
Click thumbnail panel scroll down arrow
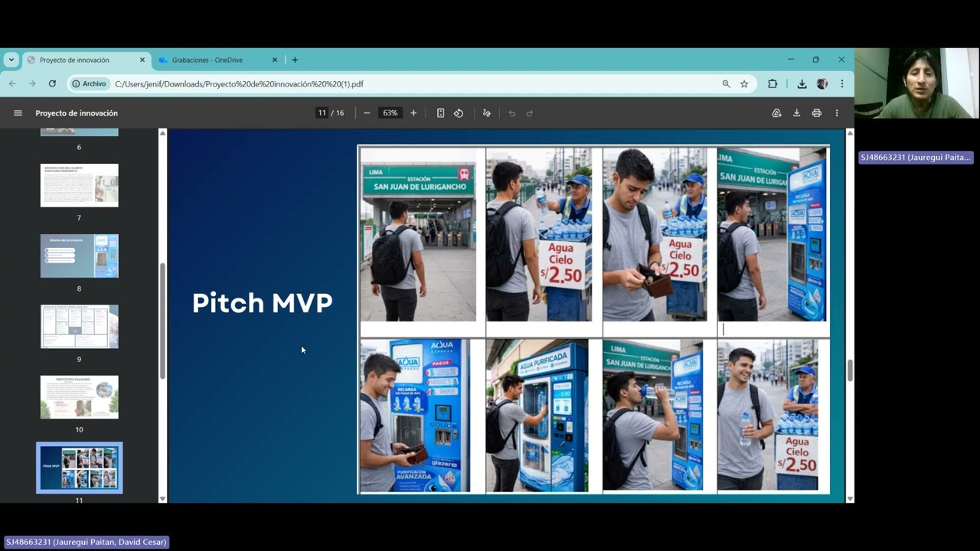coord(162,498)
